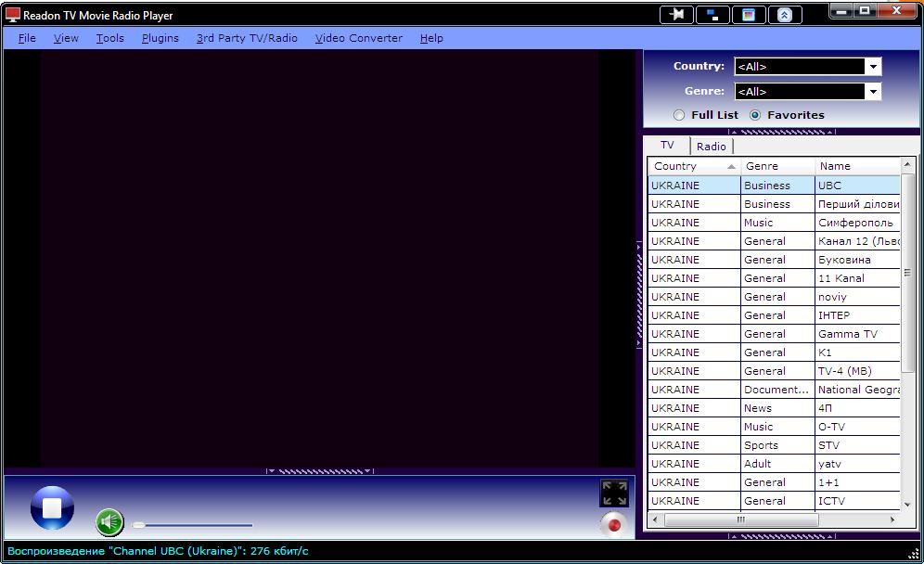The height and width of the screenshot is (564, 924).
Task: Select the Буковина channel
Action: pyautogui.click(x=775, y=260)
